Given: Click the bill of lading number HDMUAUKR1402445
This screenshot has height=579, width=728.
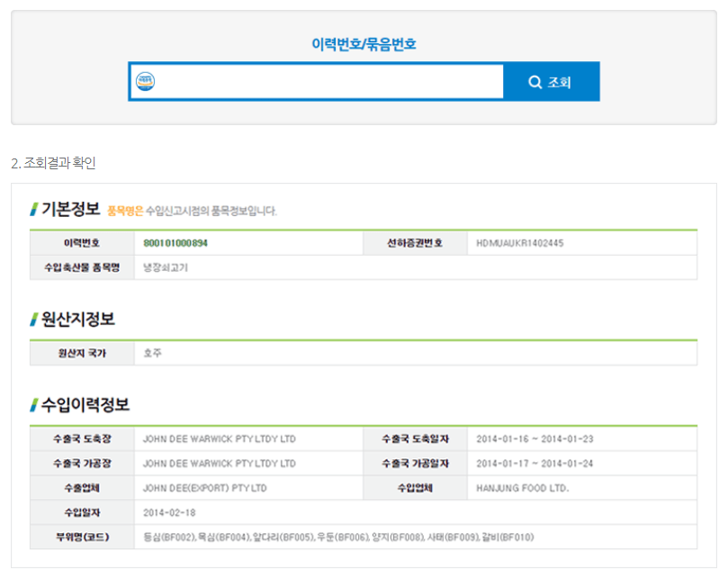Looking at the screenshot, I should [519, 243].
